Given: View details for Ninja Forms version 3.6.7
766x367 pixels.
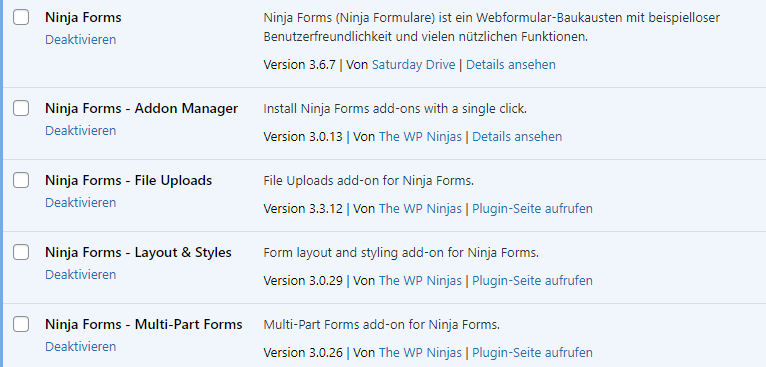Looking at the screenshot, I should tap(511, 65).
